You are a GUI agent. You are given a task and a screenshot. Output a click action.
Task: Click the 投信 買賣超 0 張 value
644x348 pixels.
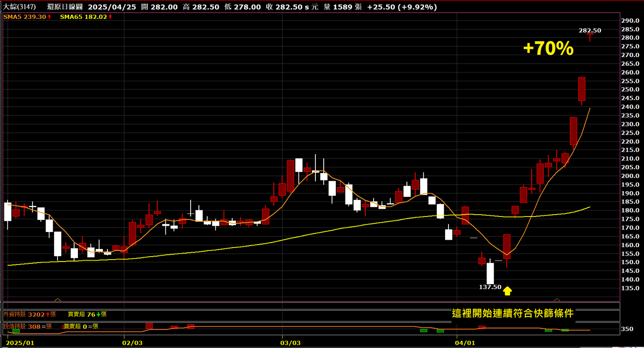[x=81, y=326]
